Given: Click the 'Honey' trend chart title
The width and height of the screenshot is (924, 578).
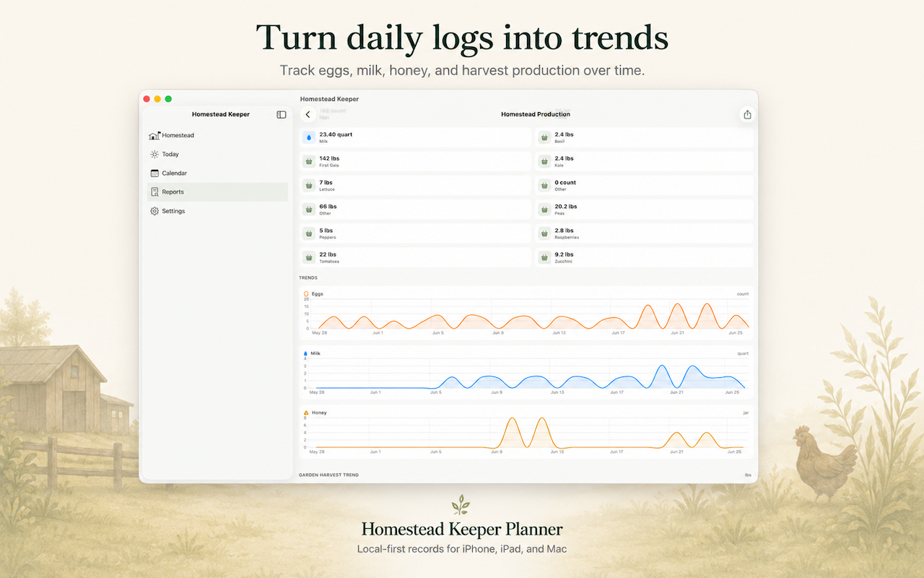Looking at the screenshot, I should (x=319, y=413).
